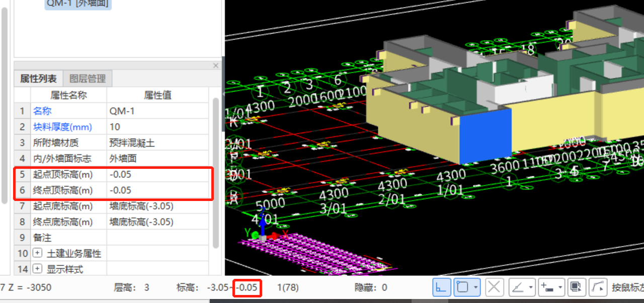Click 块料厚度(mm) property name
The width and height of the screenshot is (644, 303).
tap(62, 127)
